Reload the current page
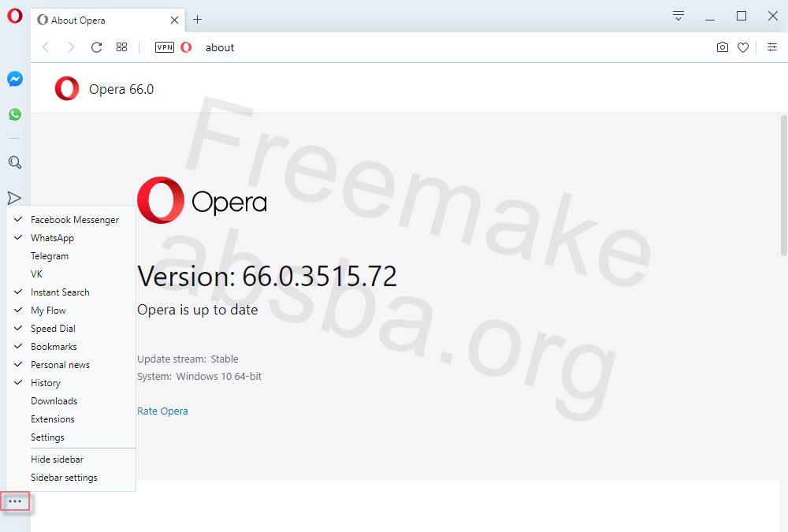Image resolution: width=788 pixels, height=532 pixels. [x=96, y=47]
